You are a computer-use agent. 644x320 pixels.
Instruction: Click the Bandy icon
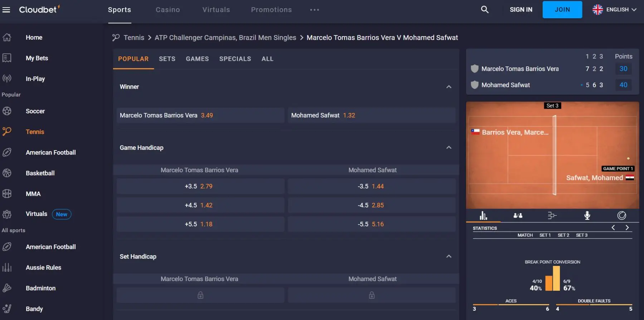pos(7,309)
